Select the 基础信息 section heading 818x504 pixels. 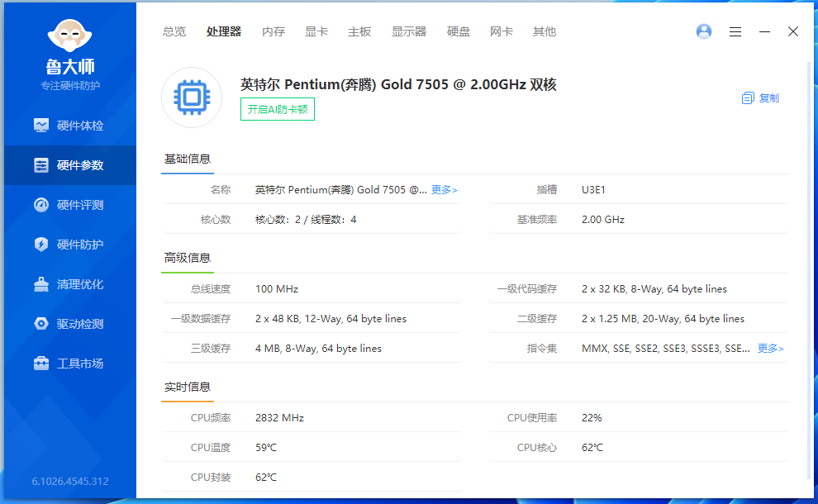188,159
